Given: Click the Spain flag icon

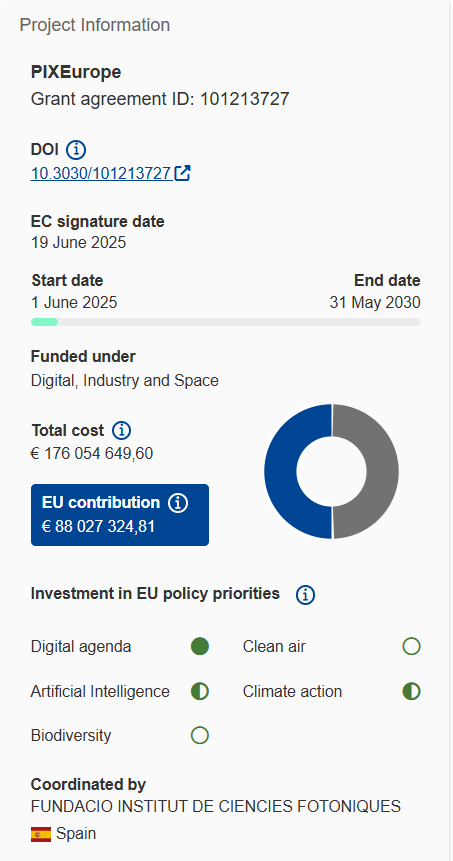Looking at the screenshot, I should [41, 835].
